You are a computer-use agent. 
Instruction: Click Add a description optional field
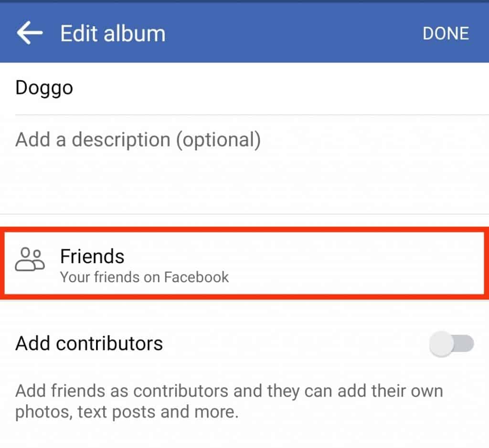(138, 139)
